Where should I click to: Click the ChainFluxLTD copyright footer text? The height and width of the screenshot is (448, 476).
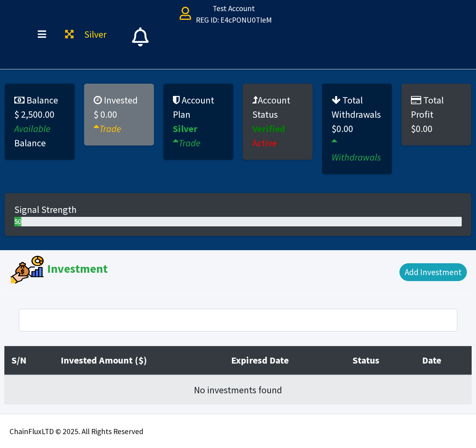coord(76,431)
